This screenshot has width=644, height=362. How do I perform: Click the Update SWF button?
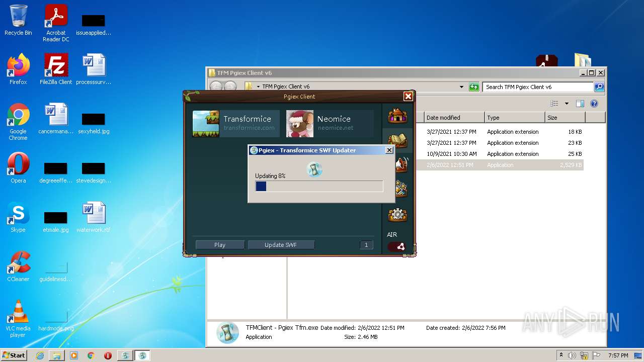[281, 245]
